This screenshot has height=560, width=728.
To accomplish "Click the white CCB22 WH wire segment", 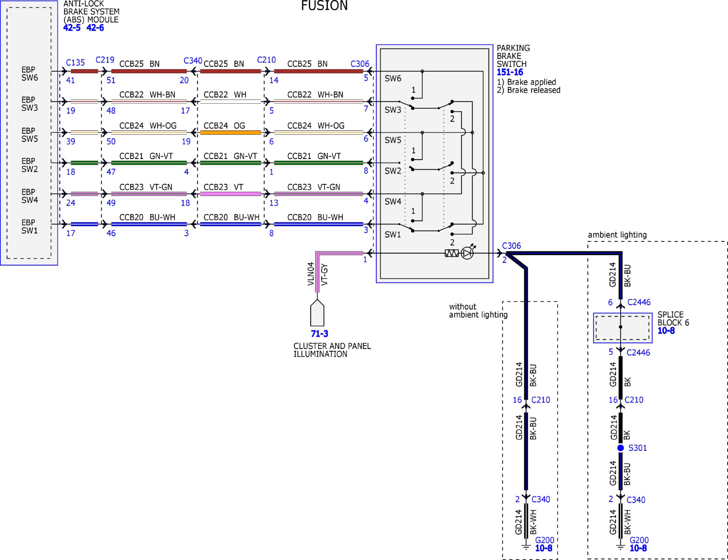I will tap(230, 101).
